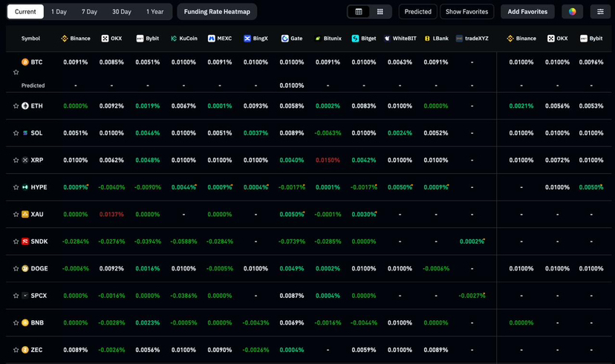Click the MEXC column header icon

coord(212,39)
